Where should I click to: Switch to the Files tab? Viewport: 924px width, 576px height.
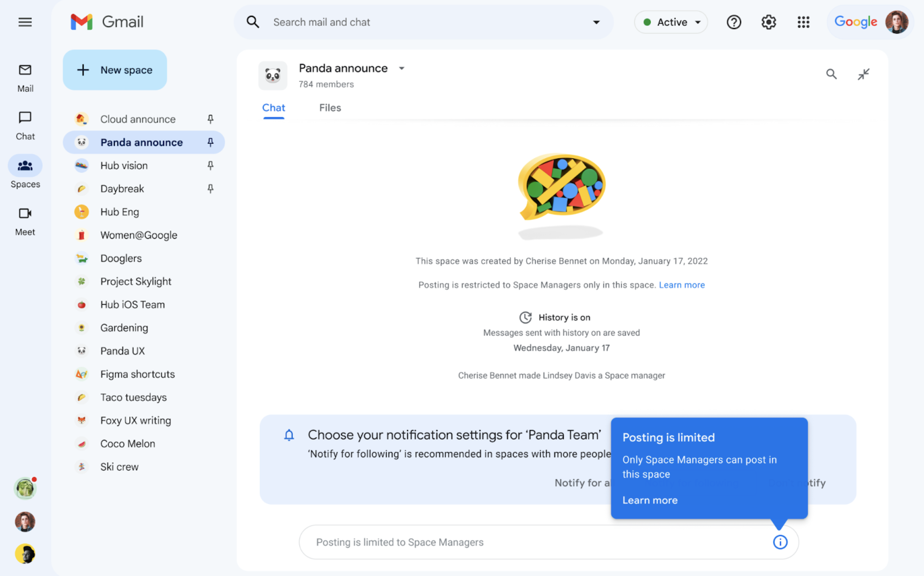coord(330,108)
